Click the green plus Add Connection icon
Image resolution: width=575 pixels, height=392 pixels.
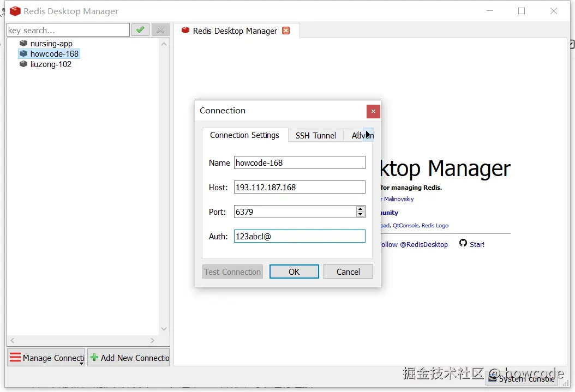(94, 357)
